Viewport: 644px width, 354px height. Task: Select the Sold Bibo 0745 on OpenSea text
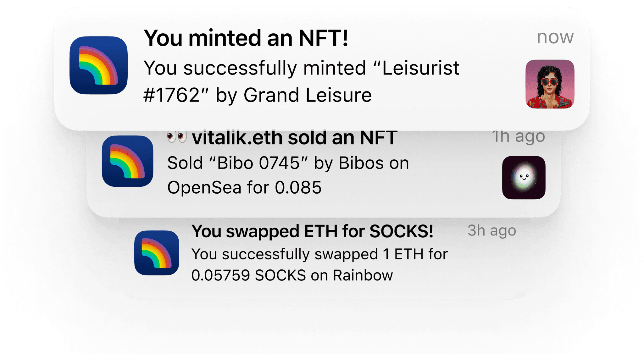click(x=288, y=175)
